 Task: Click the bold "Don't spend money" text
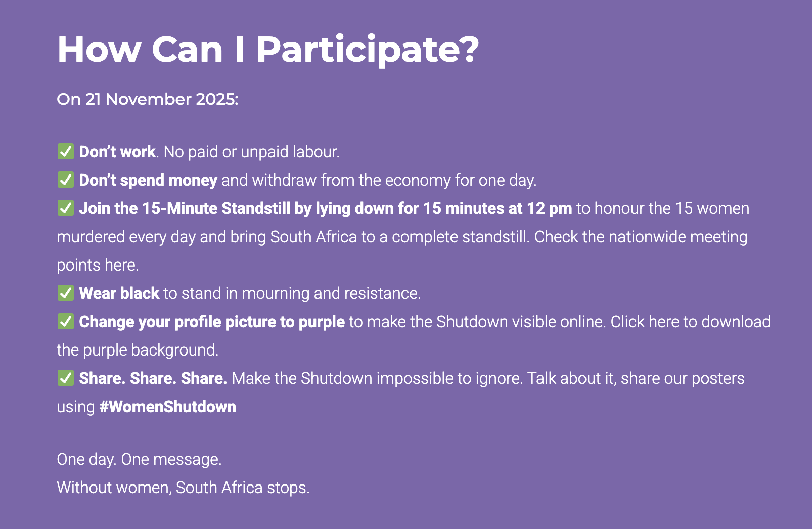click(148, 180)
